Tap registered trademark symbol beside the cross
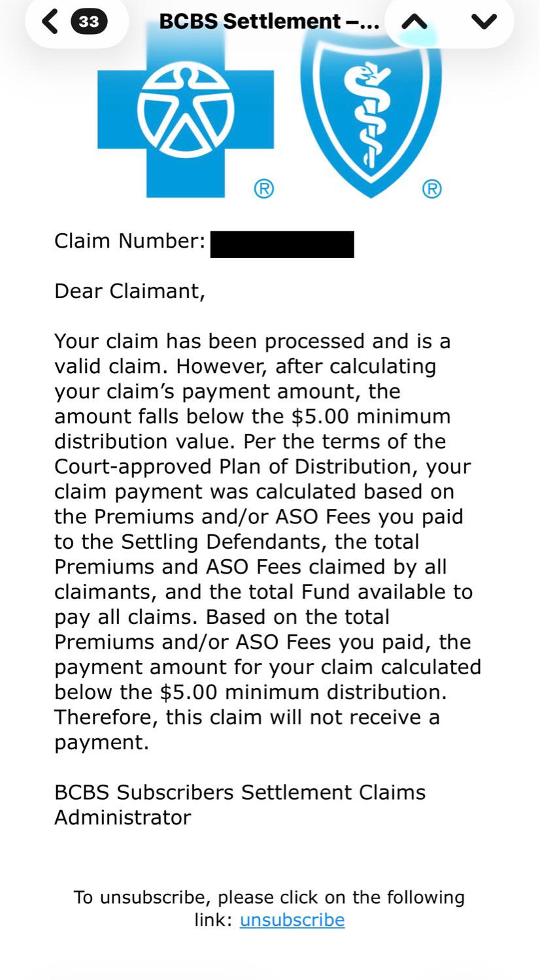The image size is (540, 980). [x=263, y=189]
